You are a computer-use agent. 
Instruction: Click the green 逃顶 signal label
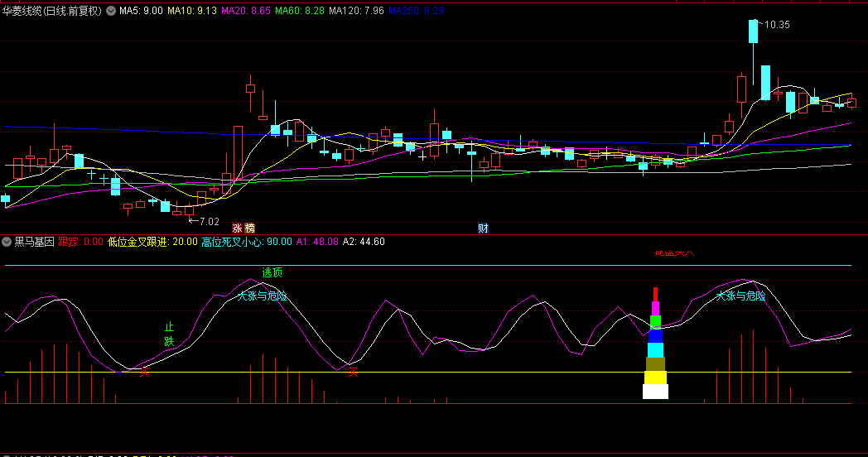(272, 272)
